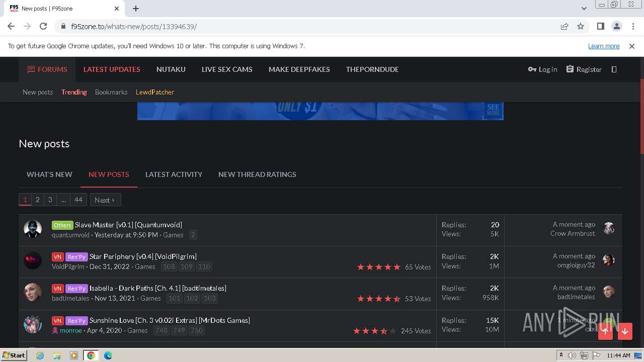The width and height of the screenshot is (644, 362).
Task: Switch to LATEST ACTIVITY tab
Action: [174, 174]
